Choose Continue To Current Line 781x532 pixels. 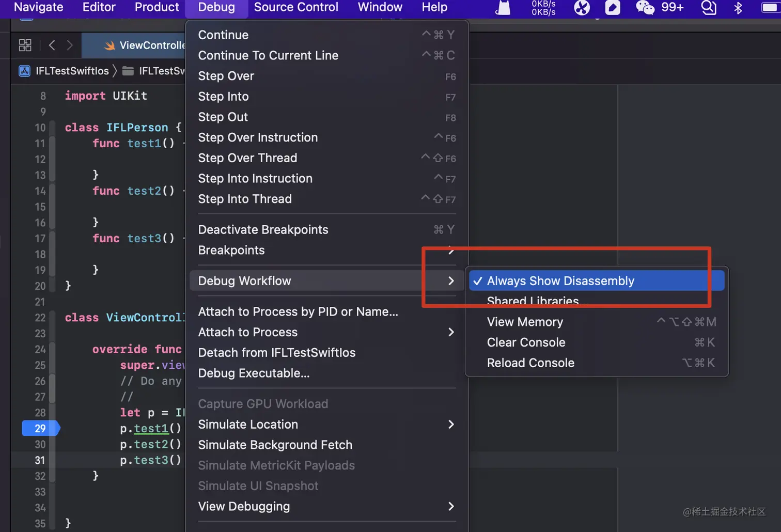pos(327,55)
